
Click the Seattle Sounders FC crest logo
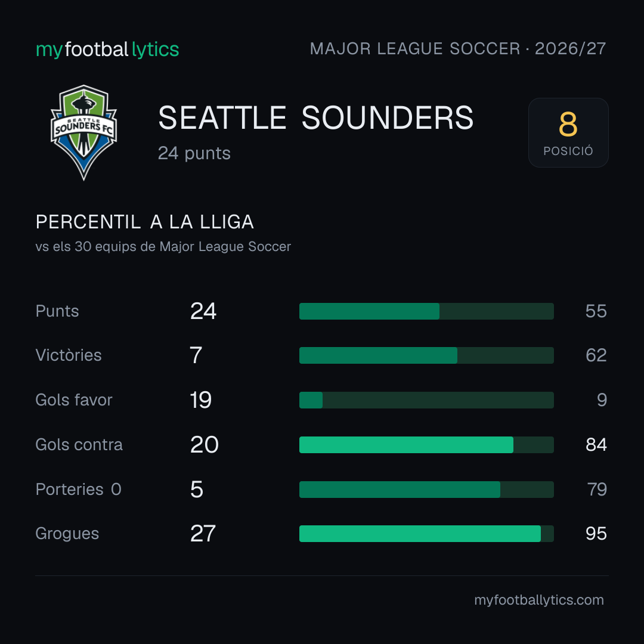click(x=84, y=132)
